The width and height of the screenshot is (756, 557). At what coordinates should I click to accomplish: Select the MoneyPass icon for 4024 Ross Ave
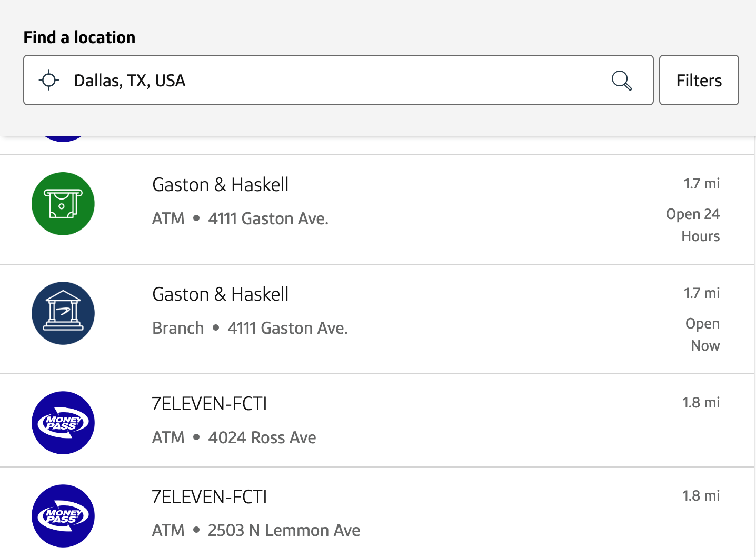(63, 422)
